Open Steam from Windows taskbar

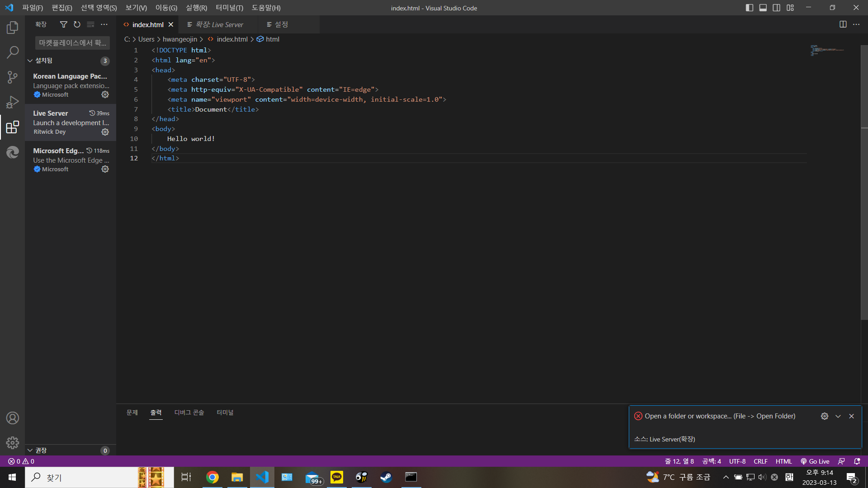(386, 477)
